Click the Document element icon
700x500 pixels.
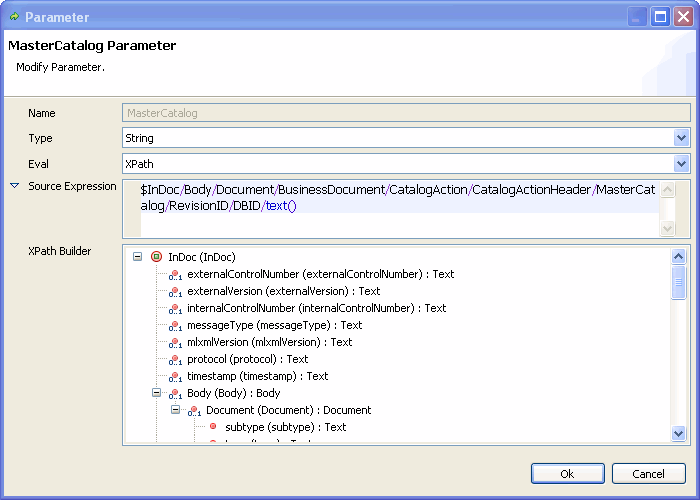194,411
